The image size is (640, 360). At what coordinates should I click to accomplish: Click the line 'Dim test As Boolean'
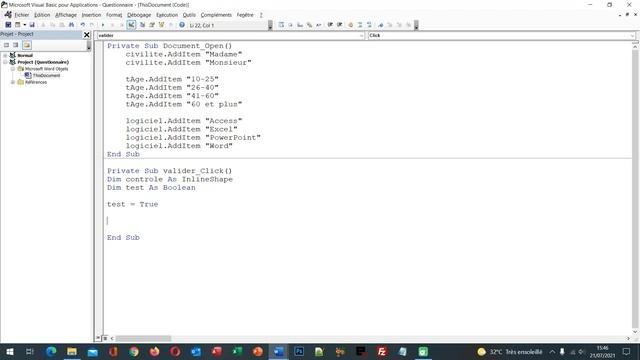(x=151, y=187)
